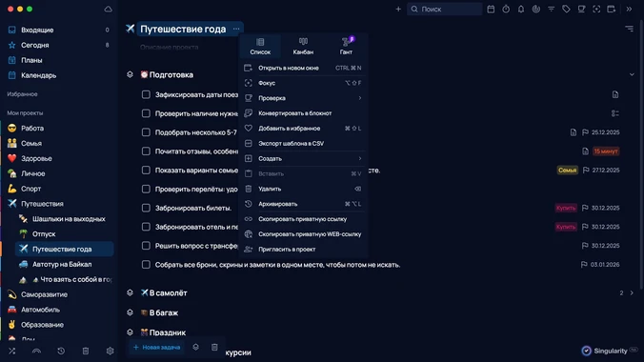The height and width of the screenshot is (362, 644).
Task: Click the Поиск search field
Action: 444,9
